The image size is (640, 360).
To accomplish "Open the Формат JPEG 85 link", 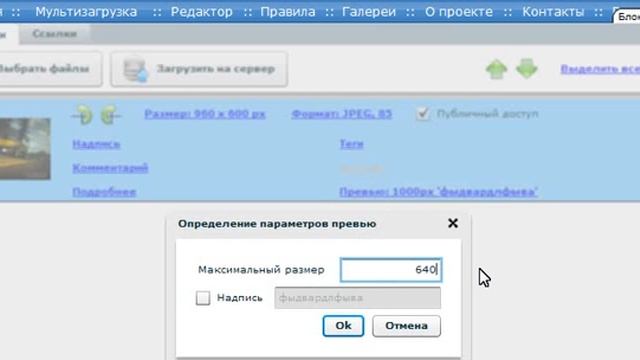I will (342, 114).
